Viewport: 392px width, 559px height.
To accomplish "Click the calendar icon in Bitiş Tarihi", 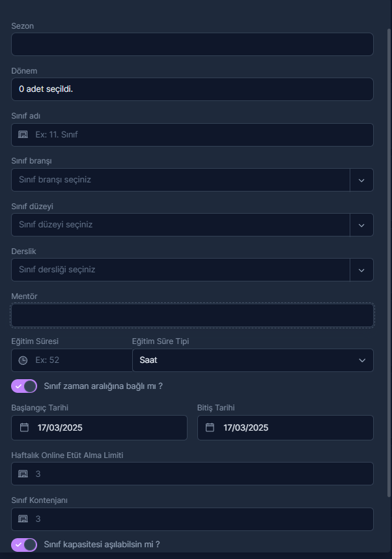I will click(x=210, y=427).
